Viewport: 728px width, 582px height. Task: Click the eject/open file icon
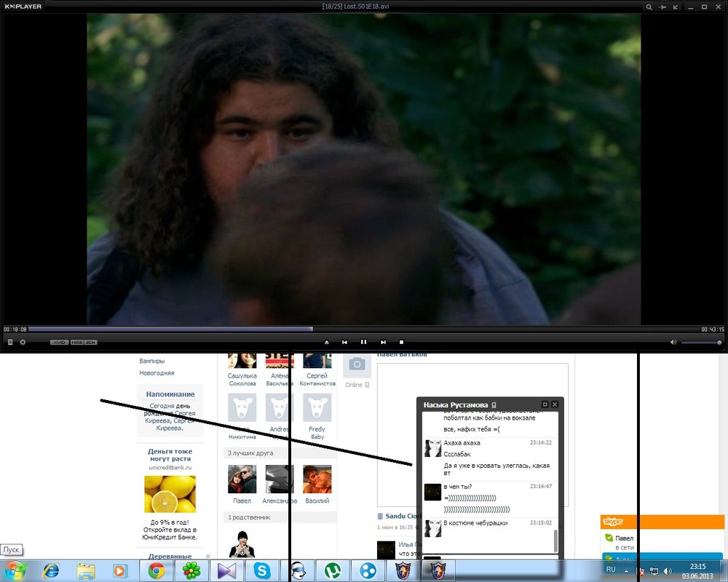point(326,342)
